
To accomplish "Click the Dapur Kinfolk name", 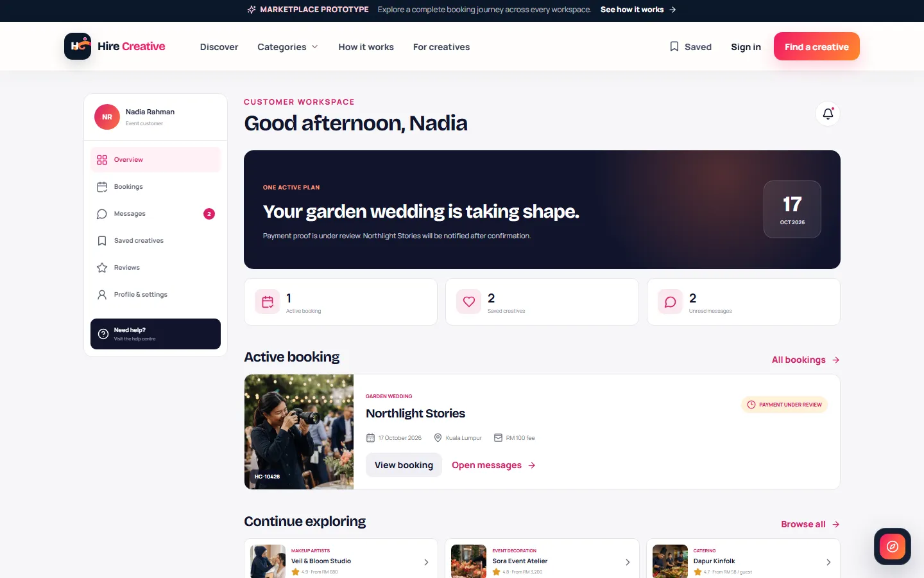I will 714,561.
